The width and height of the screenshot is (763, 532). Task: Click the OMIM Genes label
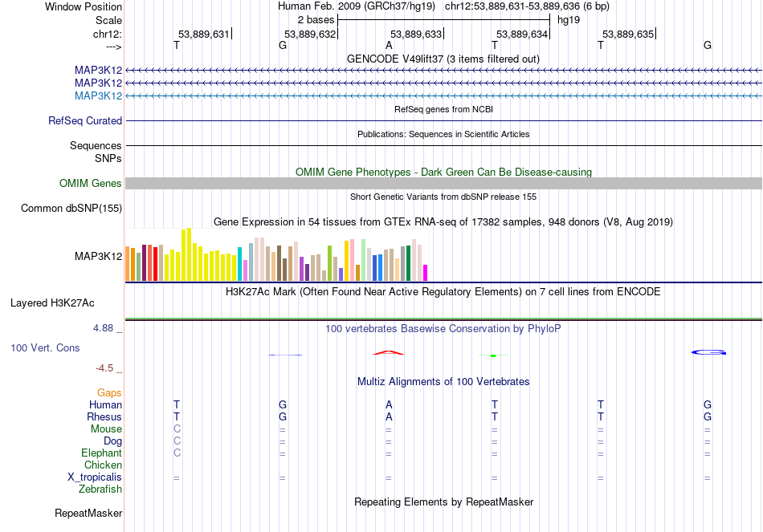pyautogui.click(x=90, y=183)
